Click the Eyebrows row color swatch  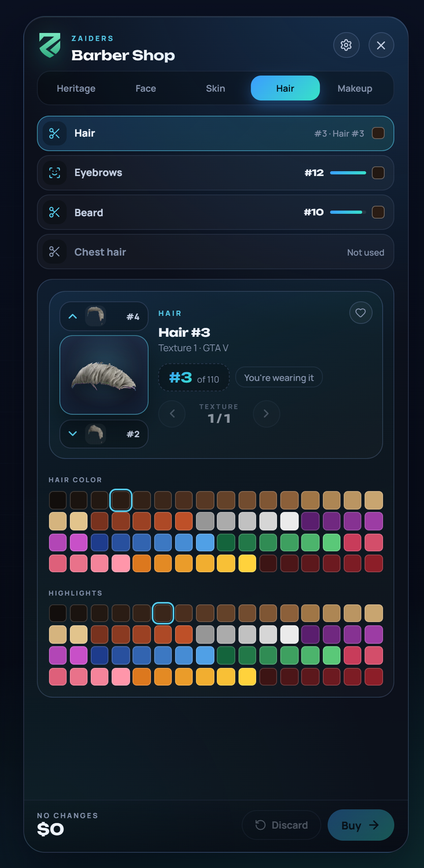[378, 172]
